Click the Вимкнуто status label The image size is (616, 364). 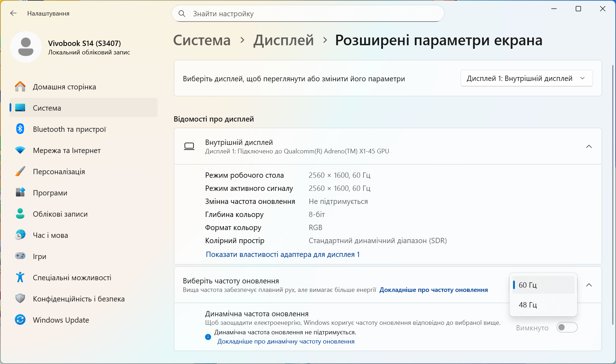[532, 328]
